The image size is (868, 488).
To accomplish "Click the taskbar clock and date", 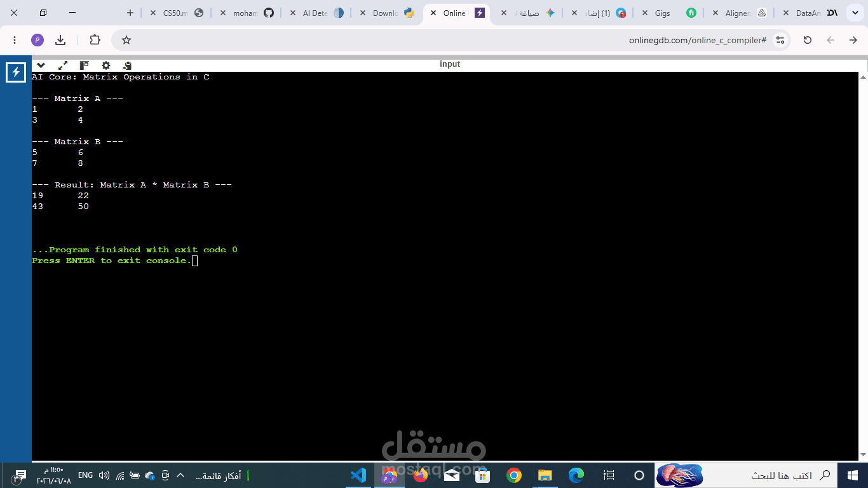I will [53, 475].
